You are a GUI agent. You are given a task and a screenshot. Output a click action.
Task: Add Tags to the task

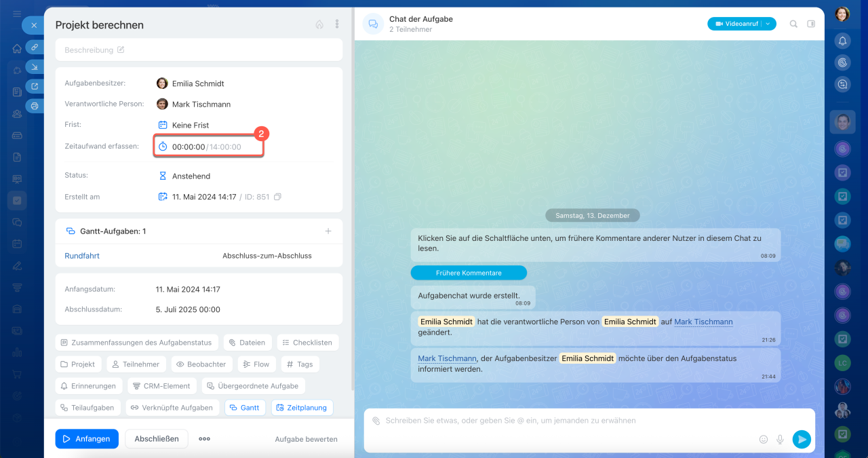300,364
